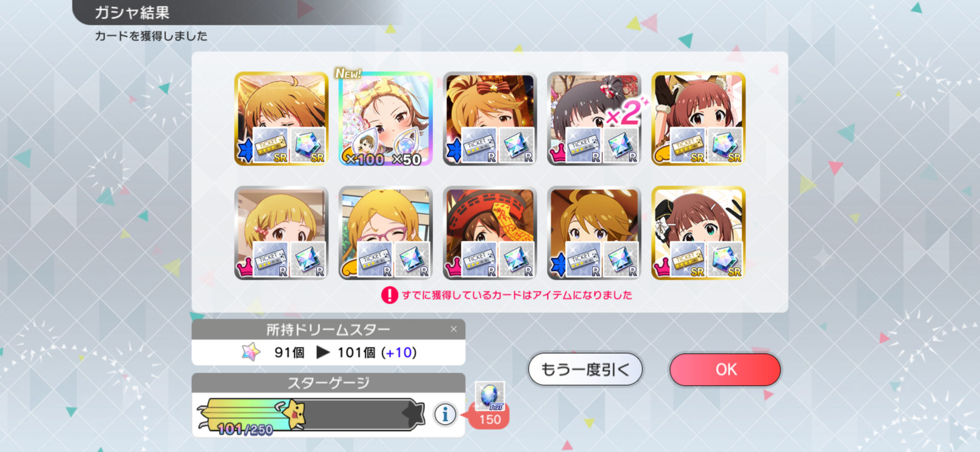Open the card with red bow ponytail

(490, 119)
